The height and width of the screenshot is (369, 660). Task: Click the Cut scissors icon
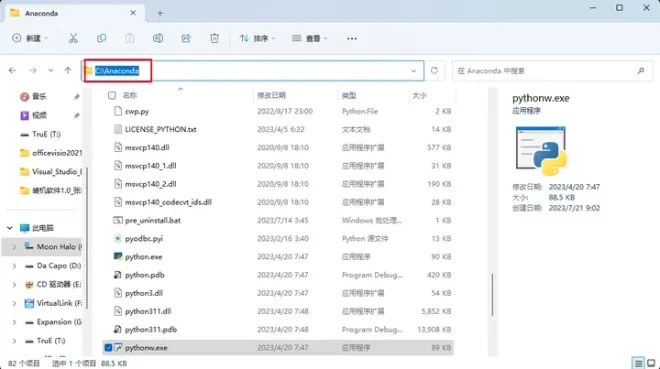pos(73,38)
